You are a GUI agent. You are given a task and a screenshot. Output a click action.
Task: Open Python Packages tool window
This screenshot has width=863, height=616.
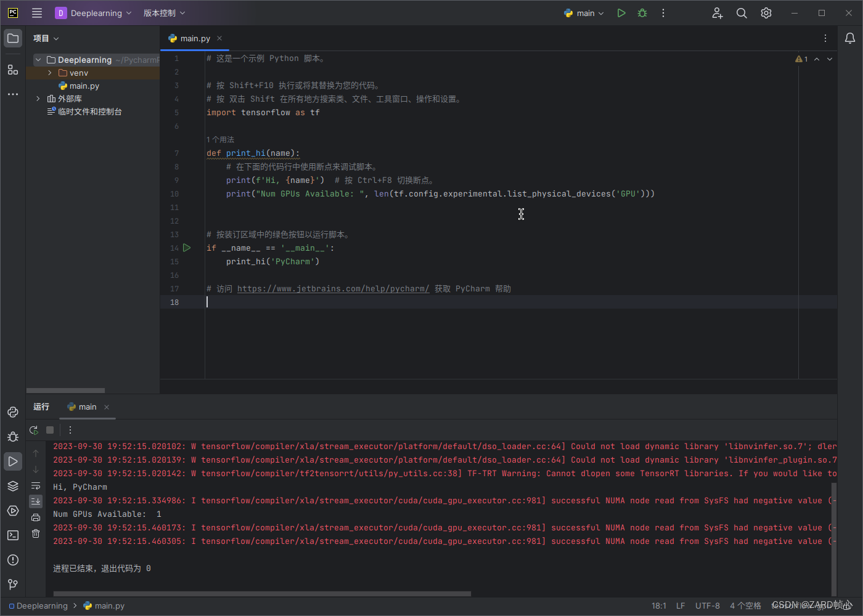pos(13,412)
